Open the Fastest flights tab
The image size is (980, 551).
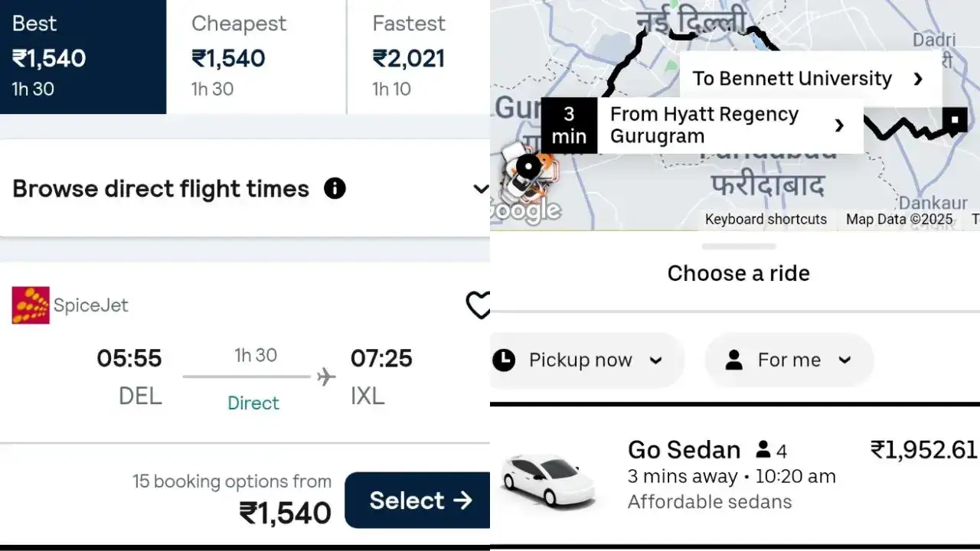418,57
